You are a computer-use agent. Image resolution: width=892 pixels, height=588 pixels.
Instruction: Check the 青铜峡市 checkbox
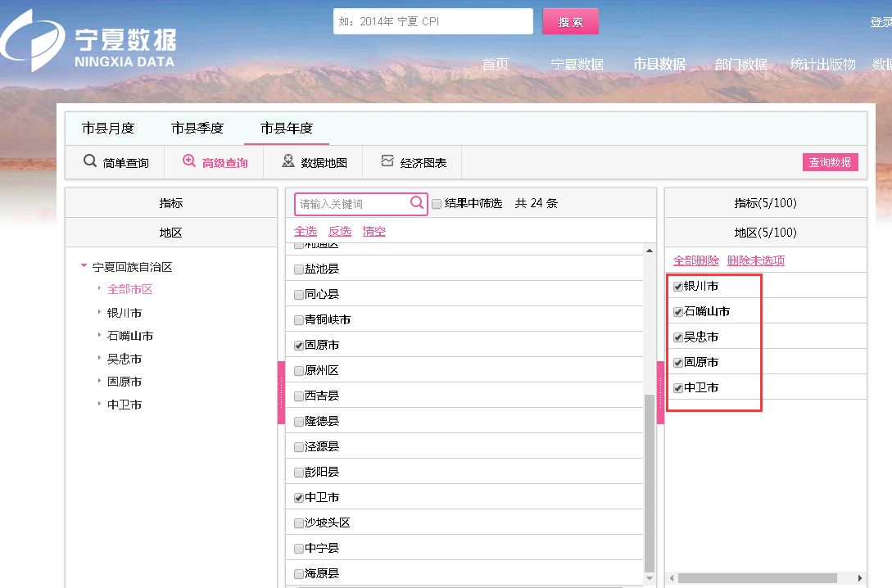299,320
